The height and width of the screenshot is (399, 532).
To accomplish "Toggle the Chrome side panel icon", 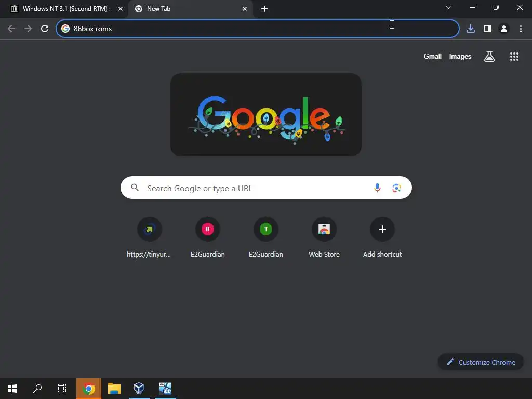I will (487, 29).
